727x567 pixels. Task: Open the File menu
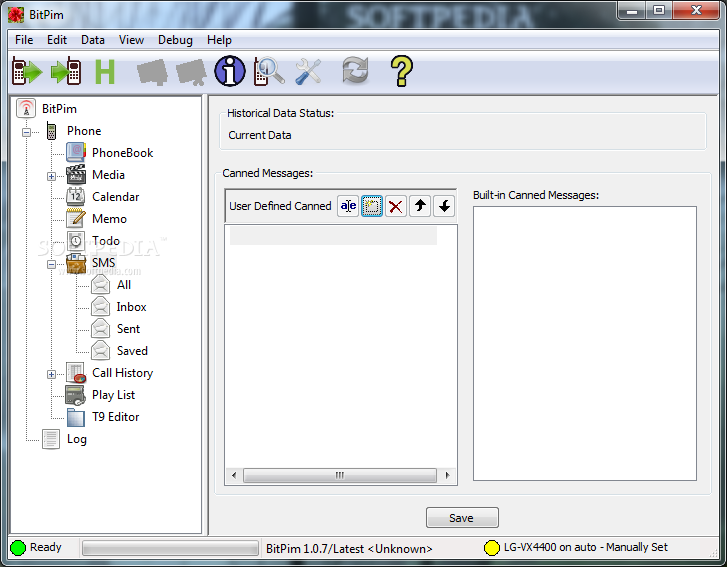coord(24,40)
